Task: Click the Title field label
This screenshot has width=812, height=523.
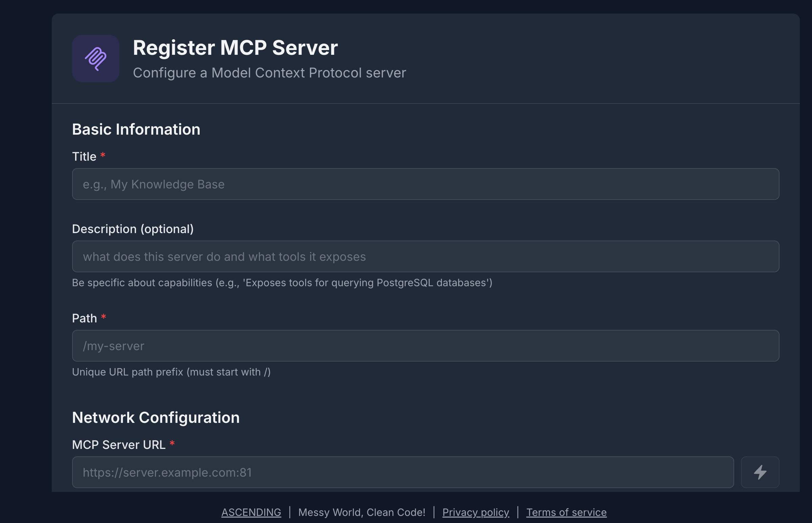Action: 85,156
